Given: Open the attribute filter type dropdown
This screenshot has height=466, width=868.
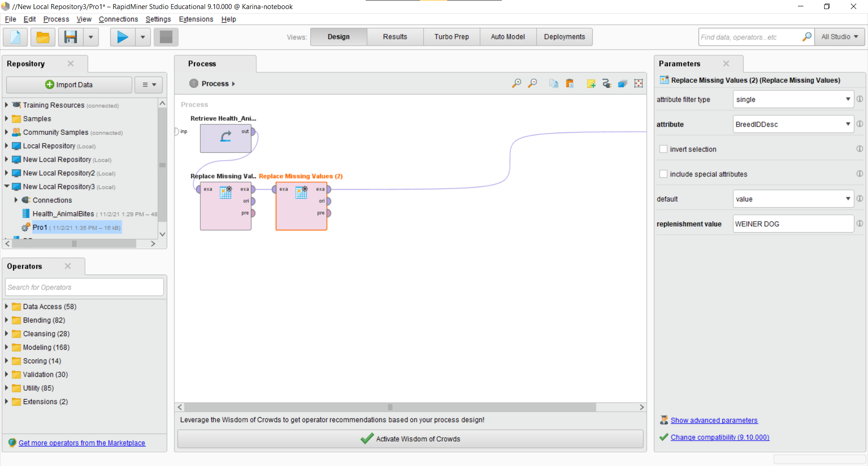Looking at the screenshot, I should [793, 99].
